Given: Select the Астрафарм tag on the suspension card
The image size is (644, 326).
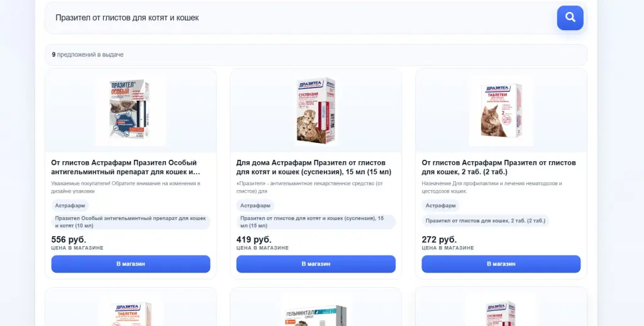Looking at the screenshot, I should [x=255, y=206].
